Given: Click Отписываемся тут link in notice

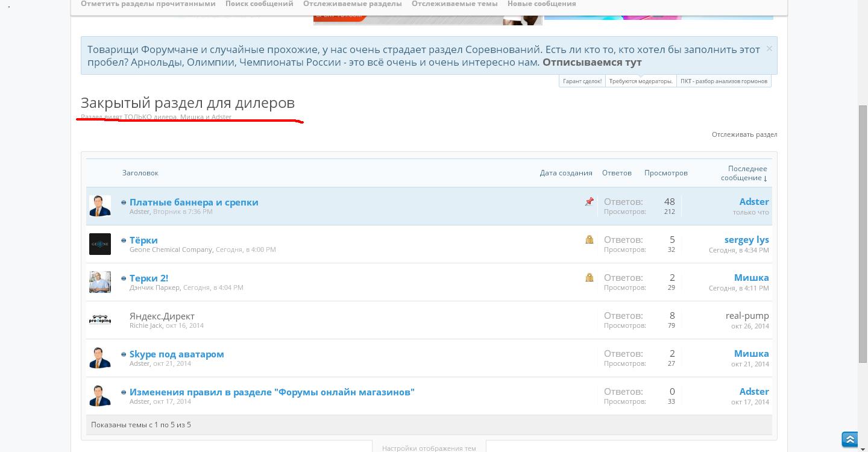Looking at the screenshot, I should coord(591,62).
